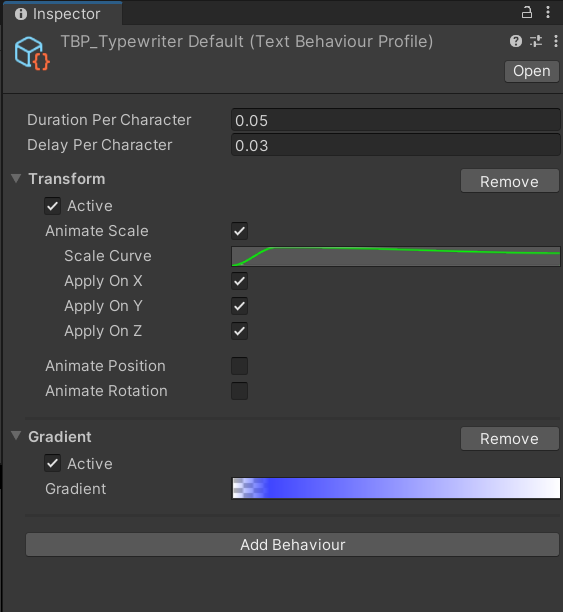Viewport: 563px width, 612px height.
Task: Remove the Gradient behaviour
Action: coord(510,438)
